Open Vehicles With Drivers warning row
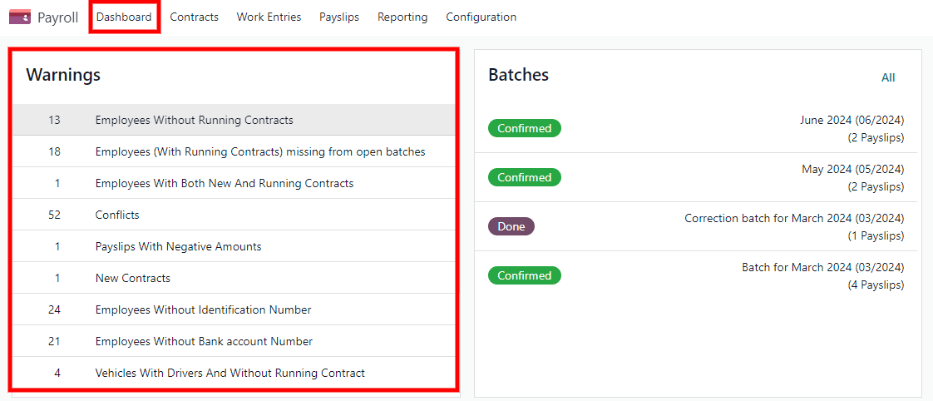 [x=230, y=373]
